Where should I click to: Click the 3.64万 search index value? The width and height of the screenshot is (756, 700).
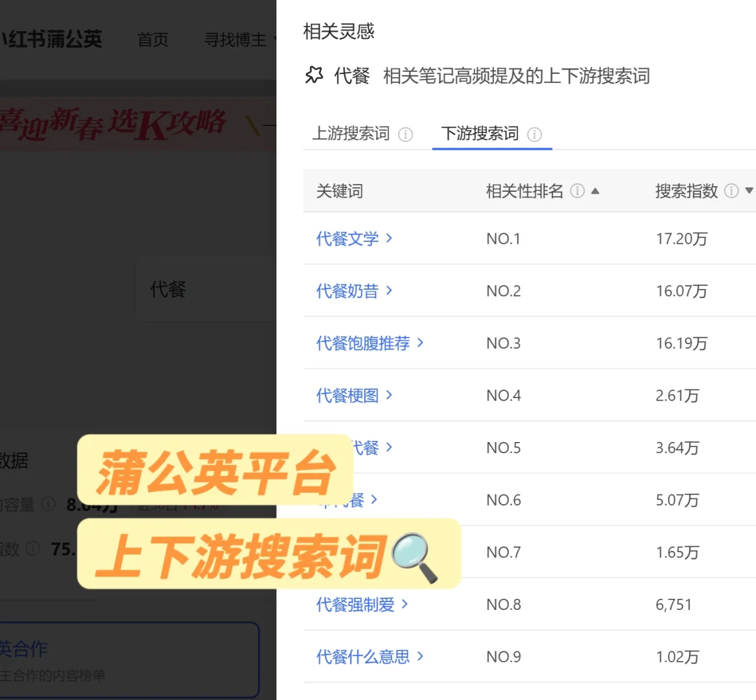pyautogui.click(x=678, y=448)
